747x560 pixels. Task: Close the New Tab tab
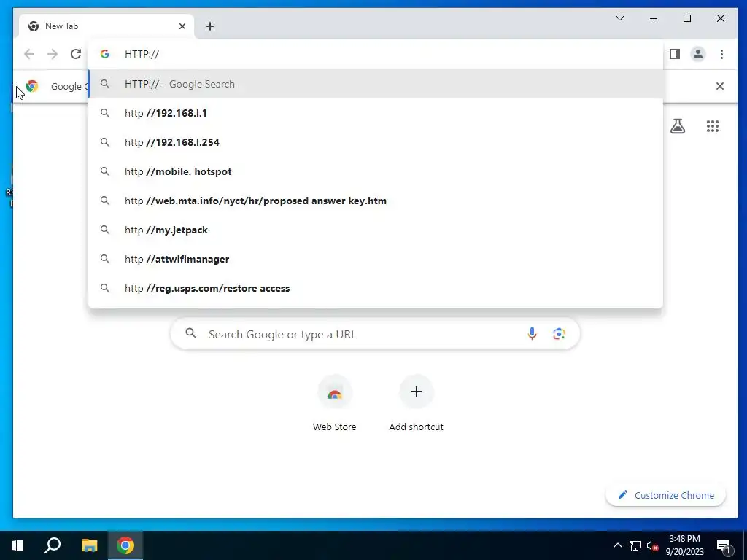point(182,26)
